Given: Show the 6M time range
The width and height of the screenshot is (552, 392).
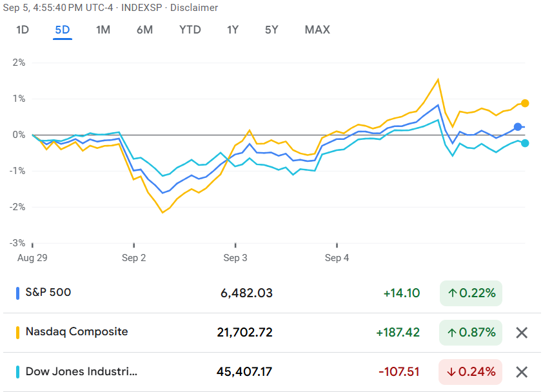Looking at the screenshot, I should point(144,30).
